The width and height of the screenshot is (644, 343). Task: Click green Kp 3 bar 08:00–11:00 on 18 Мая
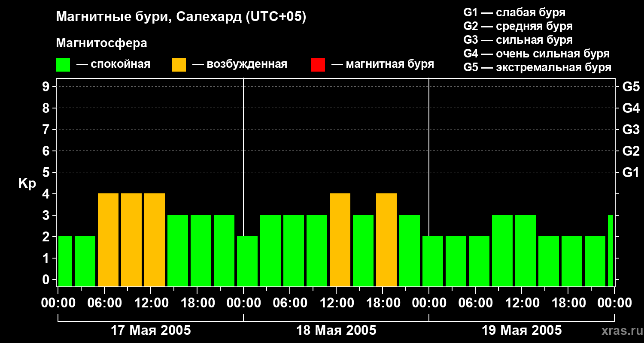point(317,250)
